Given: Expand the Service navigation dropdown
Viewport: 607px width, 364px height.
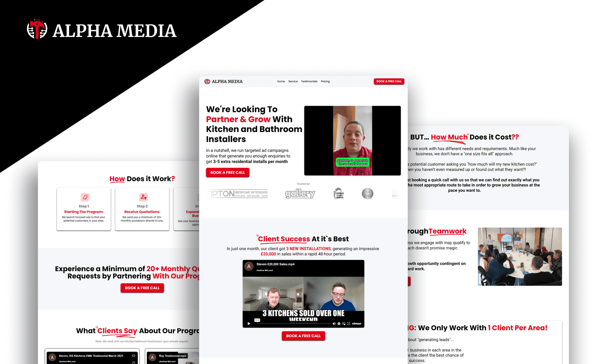Looking at the screenshot, I should 293,81.
